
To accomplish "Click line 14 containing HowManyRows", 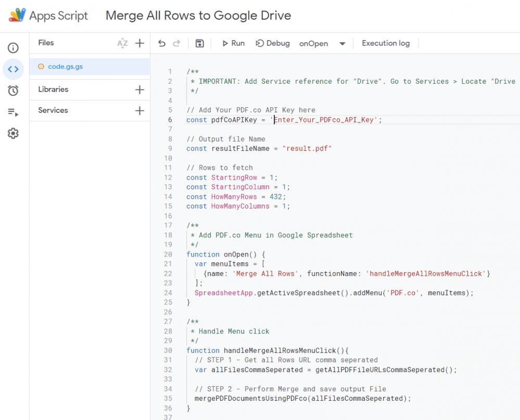I will pos(237,196).
